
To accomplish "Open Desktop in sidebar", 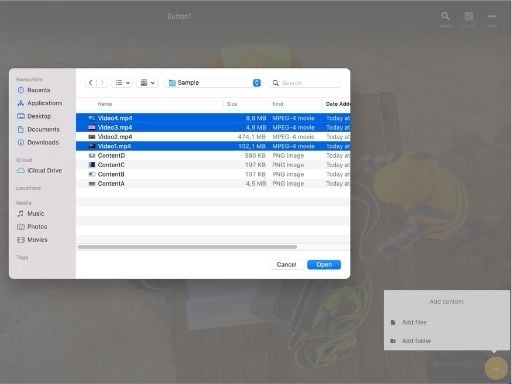I will 34,116.
